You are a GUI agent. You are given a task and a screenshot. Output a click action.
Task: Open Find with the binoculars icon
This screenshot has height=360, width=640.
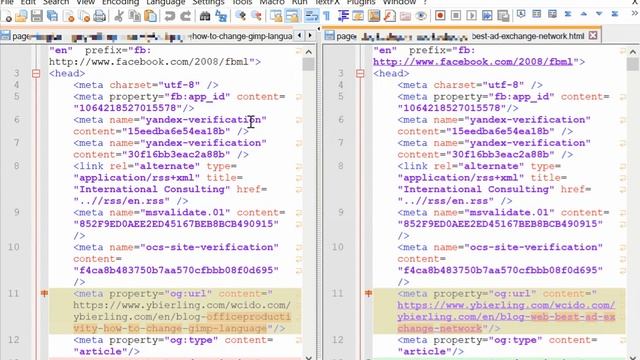[205, 16]
